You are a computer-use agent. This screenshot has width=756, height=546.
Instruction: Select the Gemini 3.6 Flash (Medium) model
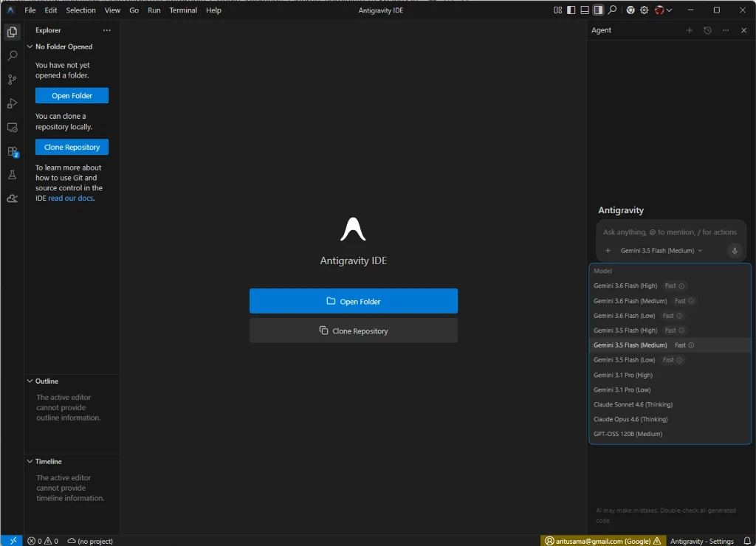(x=670, y=301)
